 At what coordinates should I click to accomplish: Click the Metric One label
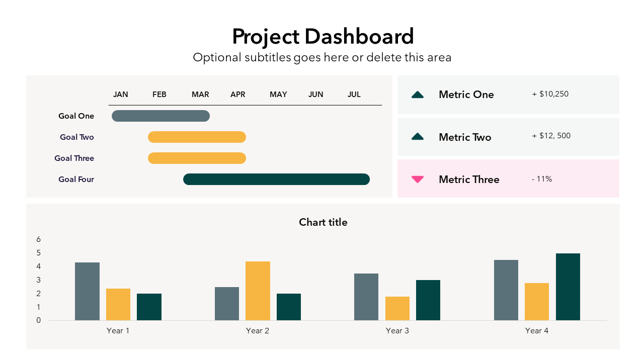466,95
